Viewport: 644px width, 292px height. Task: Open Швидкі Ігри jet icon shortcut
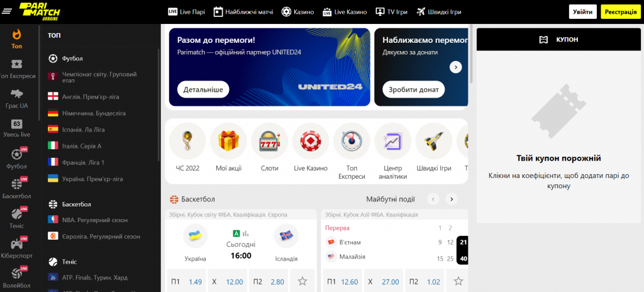[x=434, y=142]
